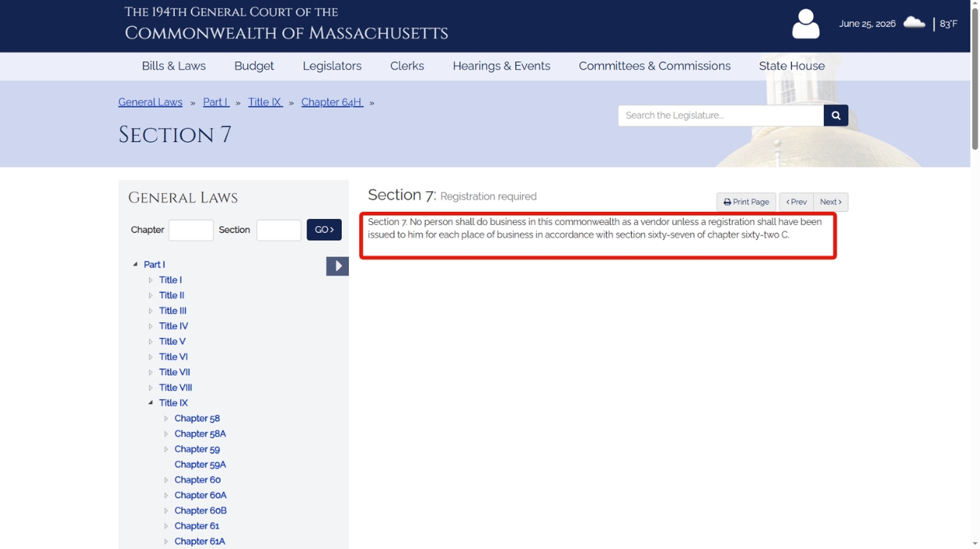Focus the Search the Legislature field
Image resolution: width=980 pixels, height=549 pixels.
pyautogui.click(x=720, y=115)
